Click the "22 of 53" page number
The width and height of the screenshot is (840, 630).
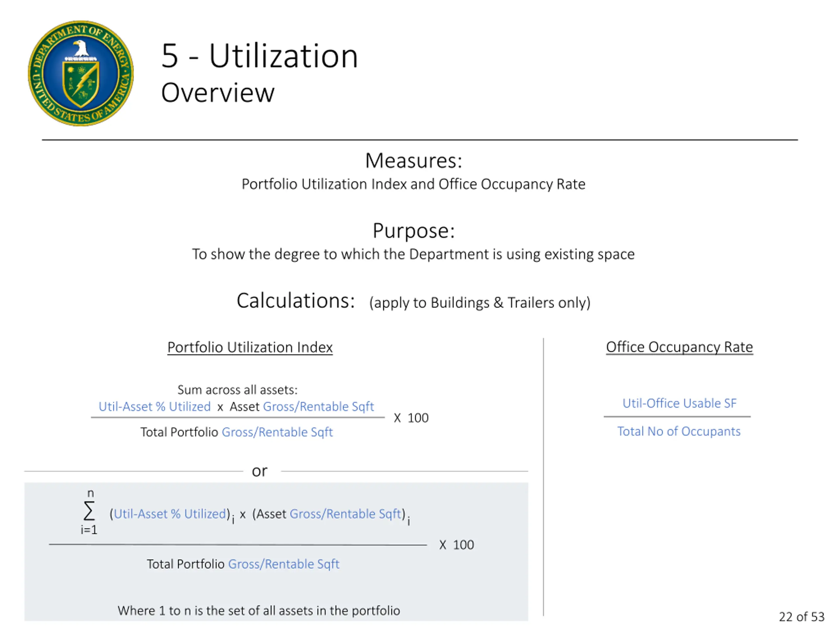click(x=801, y=616)
